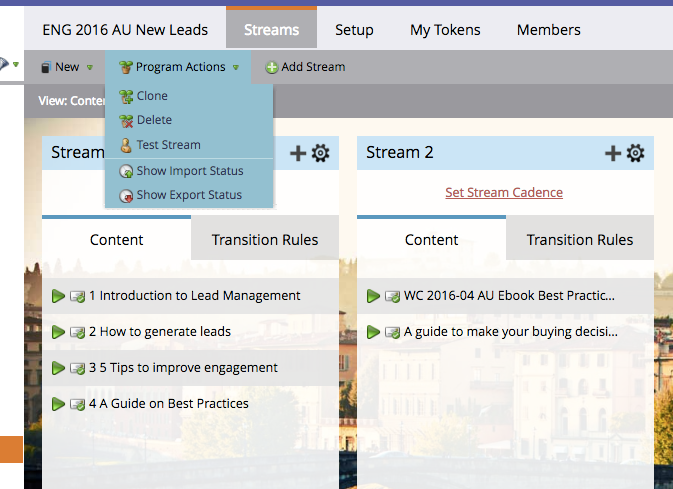673x489 pixels.
Task: Select Test Stream in the menu
Action: pos(168,145)
